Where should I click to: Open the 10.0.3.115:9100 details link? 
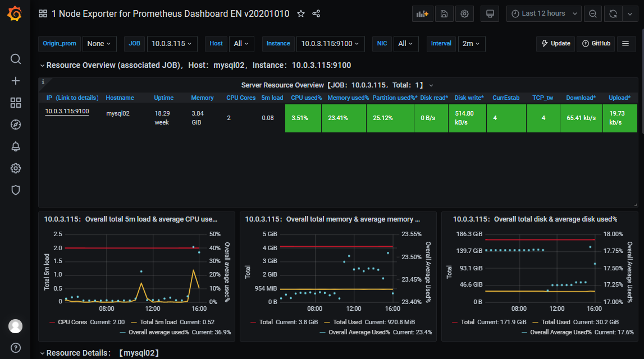[67, 111]
